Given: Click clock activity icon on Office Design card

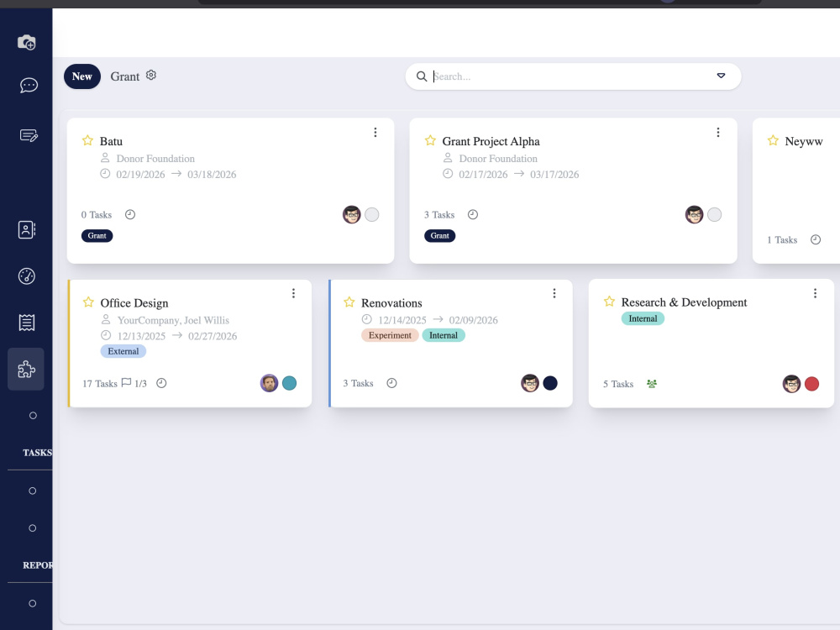Looking at the screenshot, I should coord(161,383).
